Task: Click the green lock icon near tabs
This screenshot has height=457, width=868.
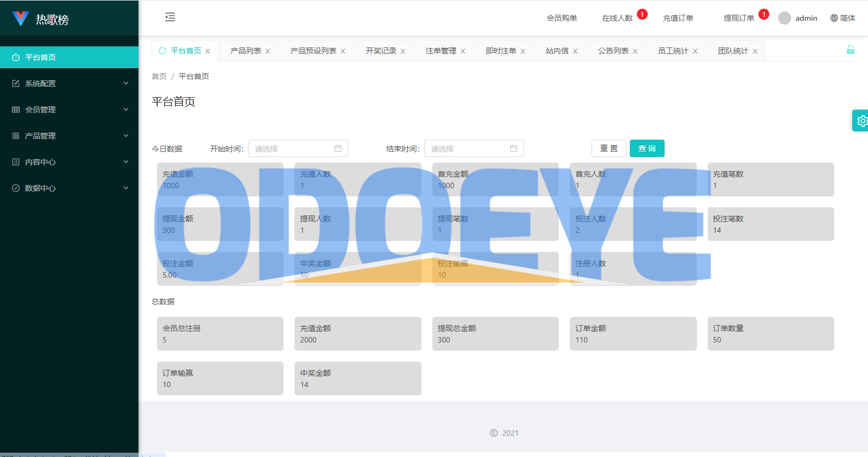Action: (851, 50)
